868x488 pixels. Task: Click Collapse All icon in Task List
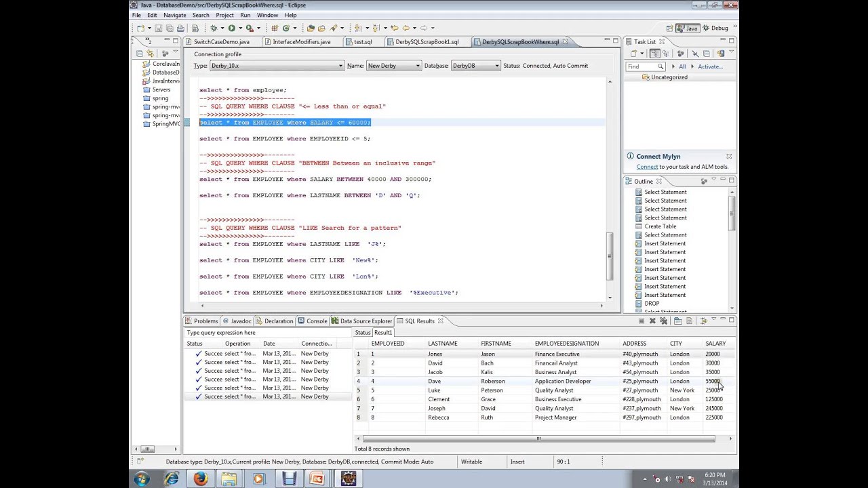[x=707, y=54]
